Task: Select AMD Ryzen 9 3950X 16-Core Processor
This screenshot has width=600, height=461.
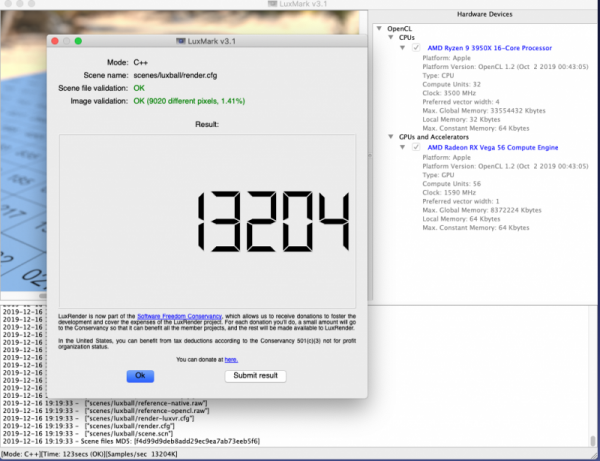Action: pos(489,48)
